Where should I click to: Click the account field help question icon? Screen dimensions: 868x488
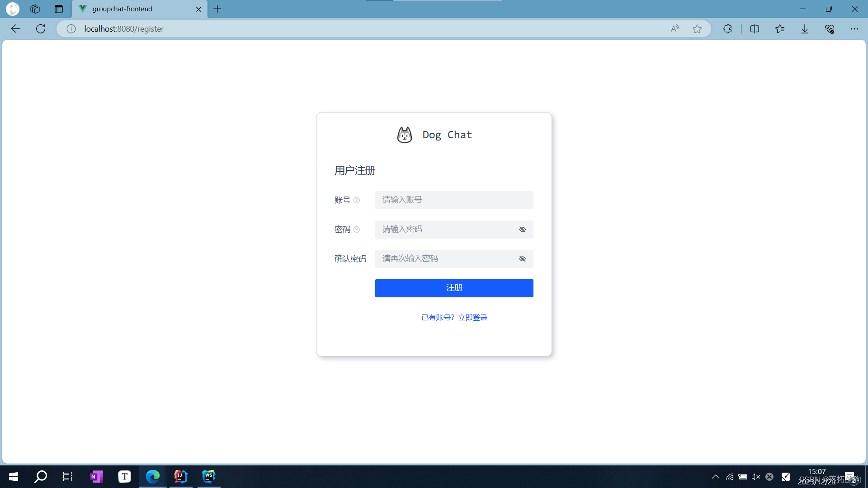pos(357,200)
